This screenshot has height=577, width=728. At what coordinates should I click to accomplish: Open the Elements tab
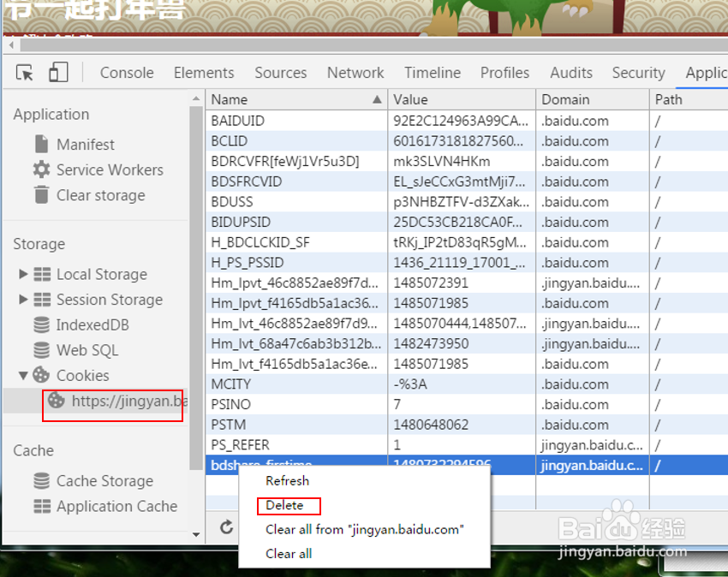pos(204,73)
